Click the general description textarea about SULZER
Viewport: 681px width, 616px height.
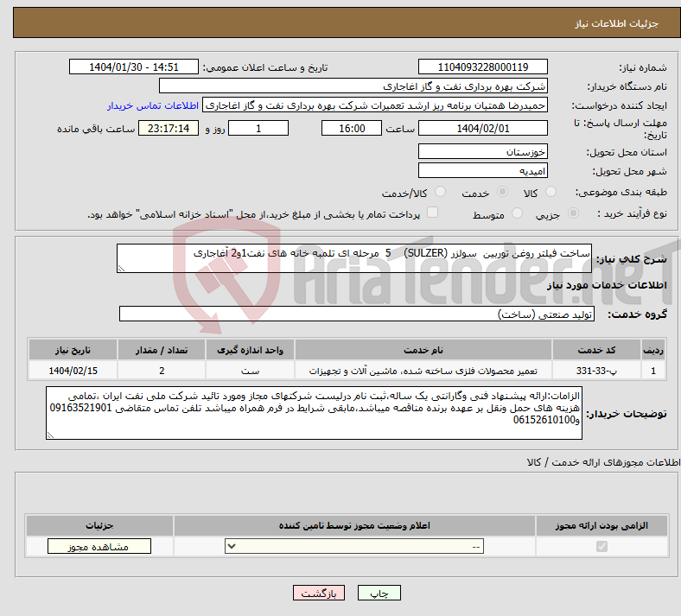[354, 258]
